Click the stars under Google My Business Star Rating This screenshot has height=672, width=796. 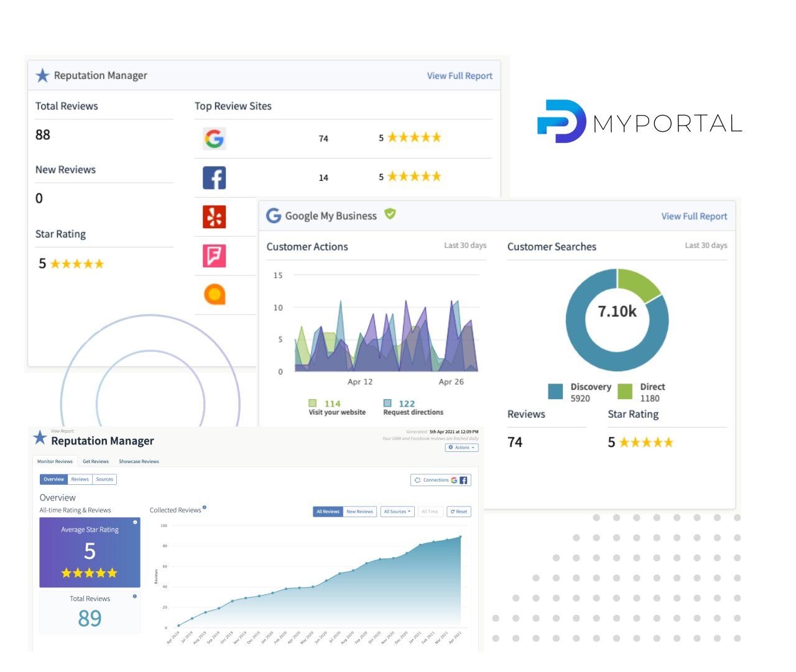tap(646, 443)
